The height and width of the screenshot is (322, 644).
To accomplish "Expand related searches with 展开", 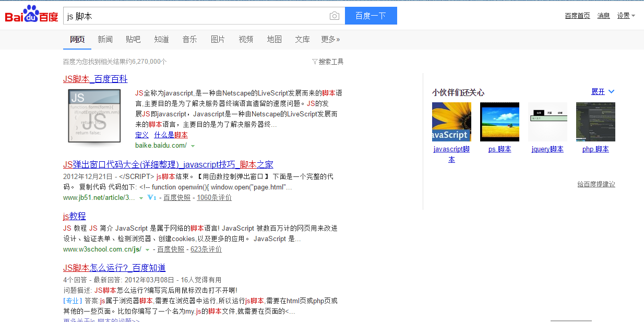I will [x=603, y=92].
